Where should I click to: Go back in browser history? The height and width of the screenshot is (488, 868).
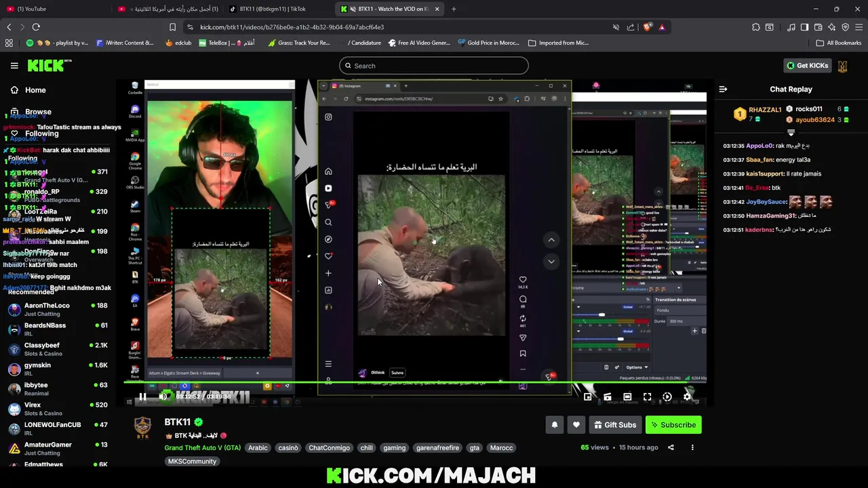click(x=9, y=27)
